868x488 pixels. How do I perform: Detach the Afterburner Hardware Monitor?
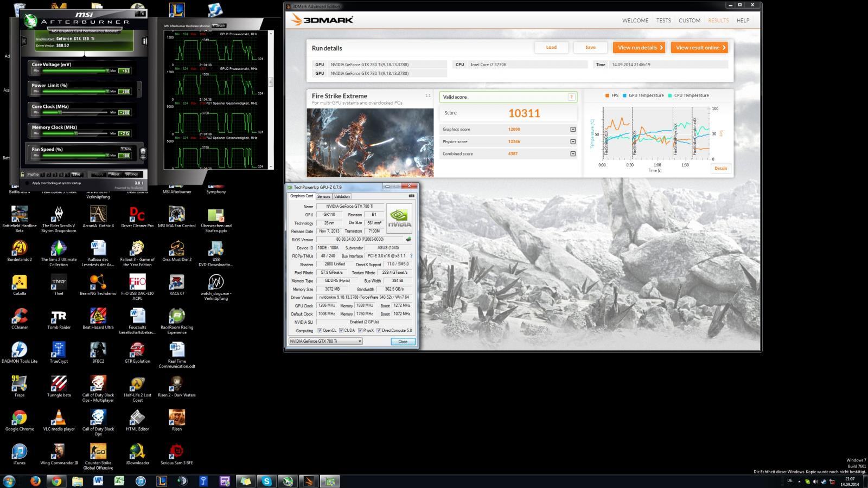219,25
